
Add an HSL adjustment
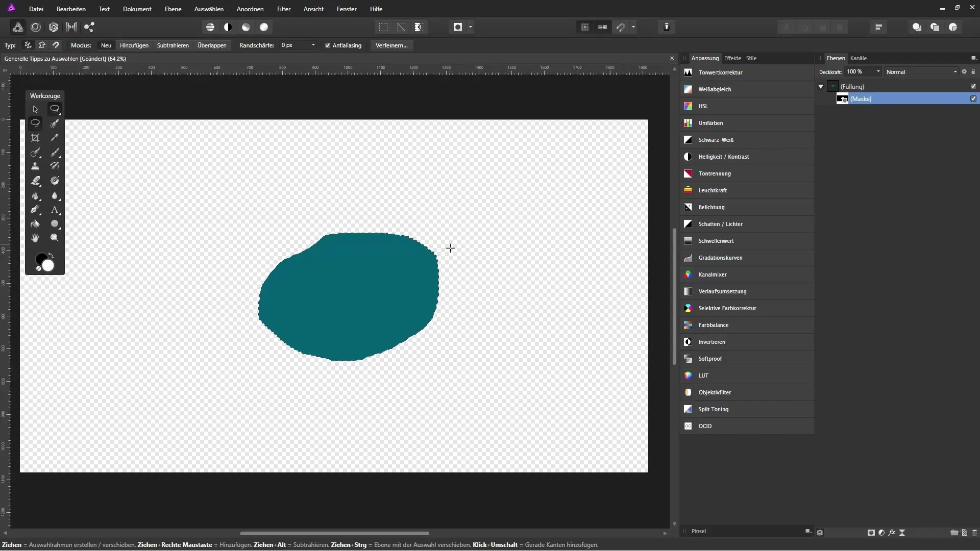[x=747, y=106]
